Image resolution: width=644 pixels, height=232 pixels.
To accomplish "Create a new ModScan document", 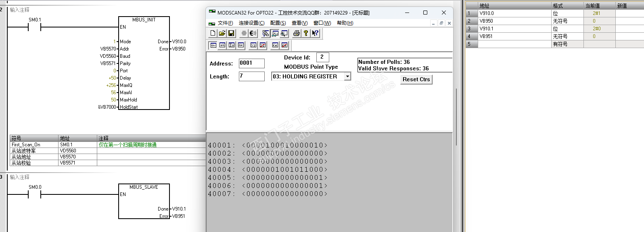I will [x=213, y=33].
